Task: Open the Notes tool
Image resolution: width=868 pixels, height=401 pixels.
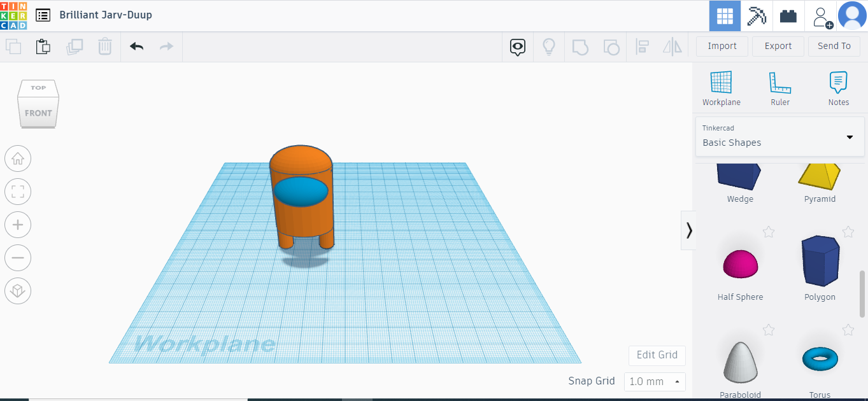Action: 839,88
